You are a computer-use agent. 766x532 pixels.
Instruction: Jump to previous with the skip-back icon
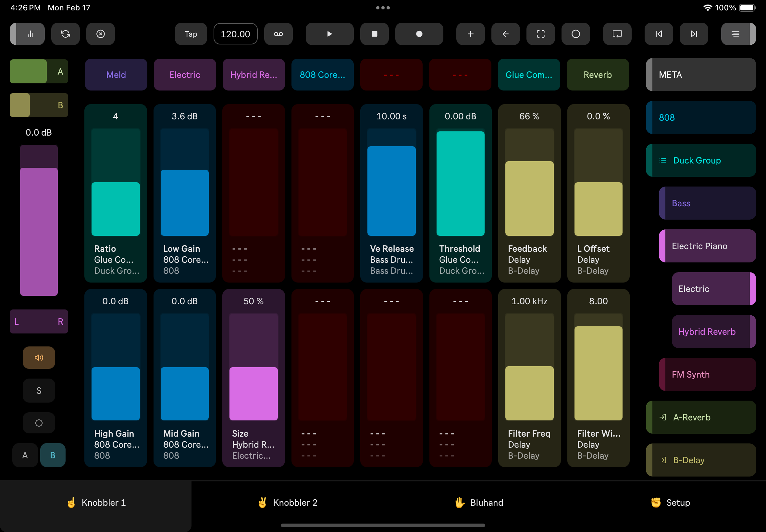(x=658, y=34)
